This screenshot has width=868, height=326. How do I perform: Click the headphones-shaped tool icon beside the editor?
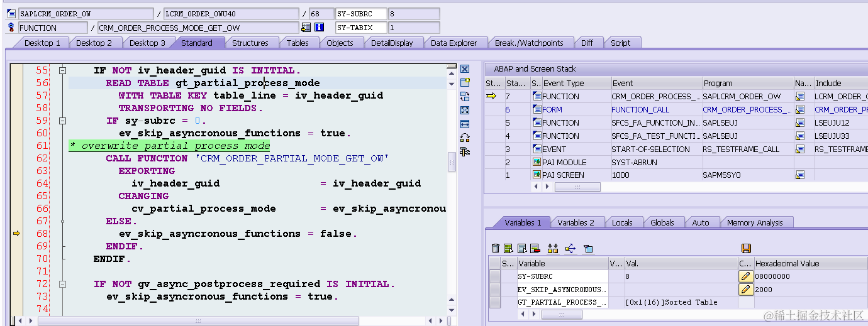[465, 138]
